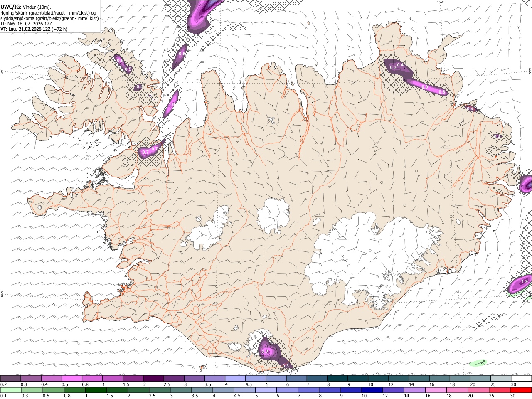Click the light pink 16 swatch in bottom legend row

point(436,390)
